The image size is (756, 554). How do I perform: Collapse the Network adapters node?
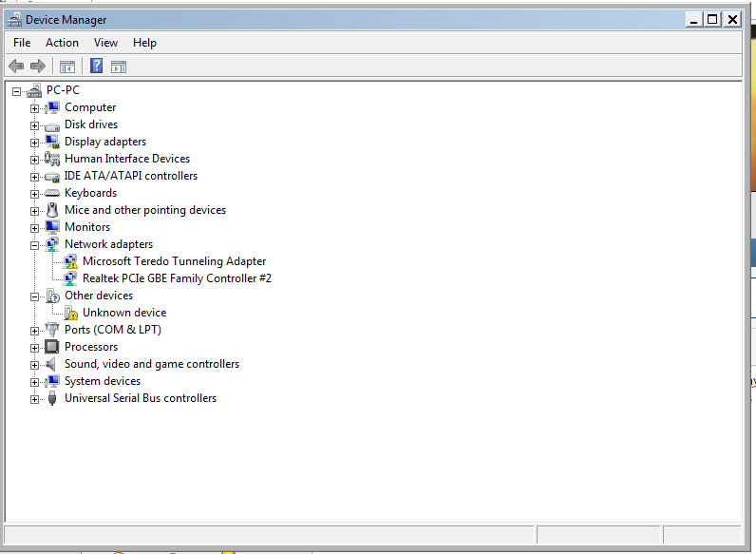tap(34, 245)
